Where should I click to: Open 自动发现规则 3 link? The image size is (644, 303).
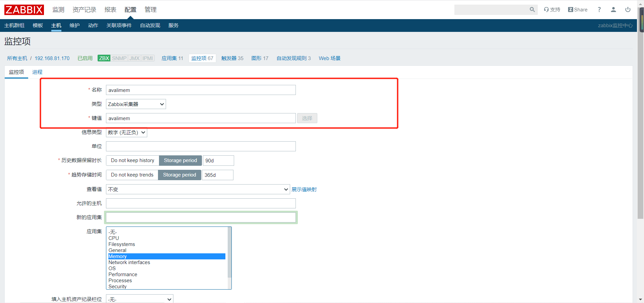[293, 58]
